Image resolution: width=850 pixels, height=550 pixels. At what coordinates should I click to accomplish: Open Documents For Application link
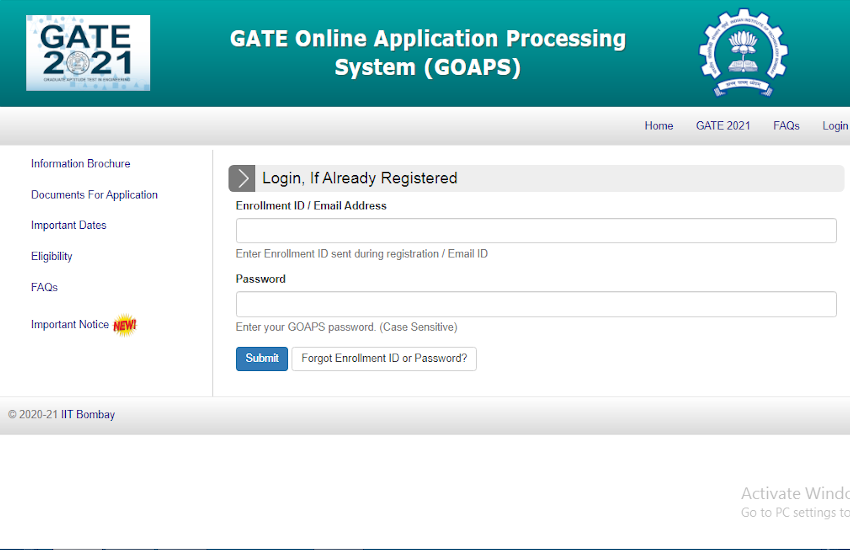[x=94, y=195]
